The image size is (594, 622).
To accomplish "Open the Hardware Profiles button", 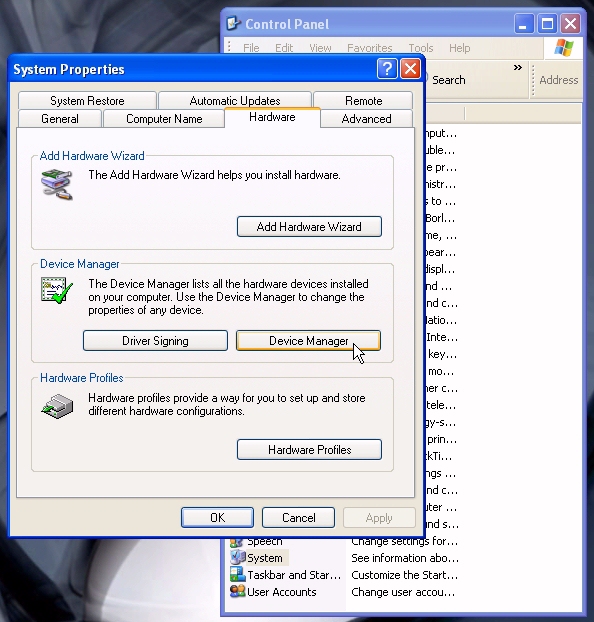I will click(309, 449).
